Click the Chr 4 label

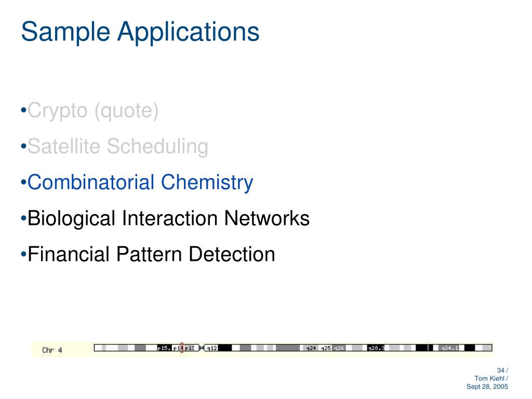(x=52, y=350)
